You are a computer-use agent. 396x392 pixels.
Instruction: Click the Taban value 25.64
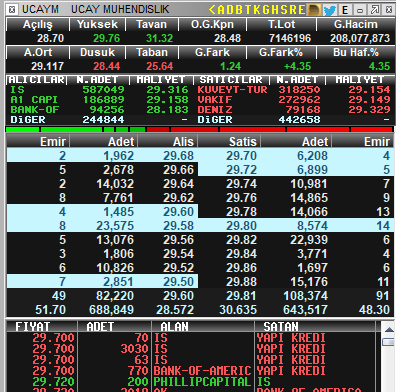click(159, 66)
